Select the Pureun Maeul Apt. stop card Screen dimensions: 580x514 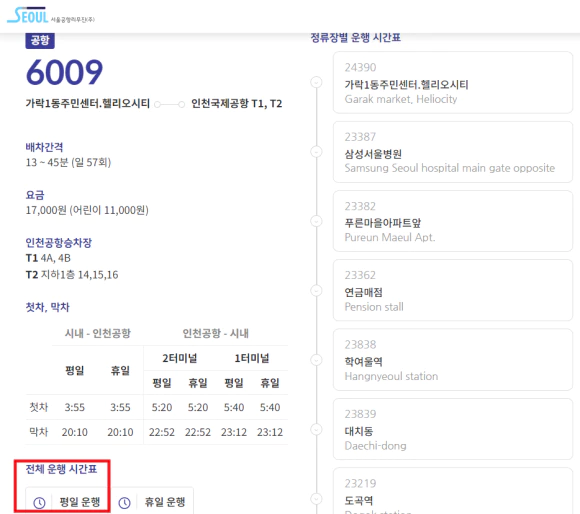[453, 221]
